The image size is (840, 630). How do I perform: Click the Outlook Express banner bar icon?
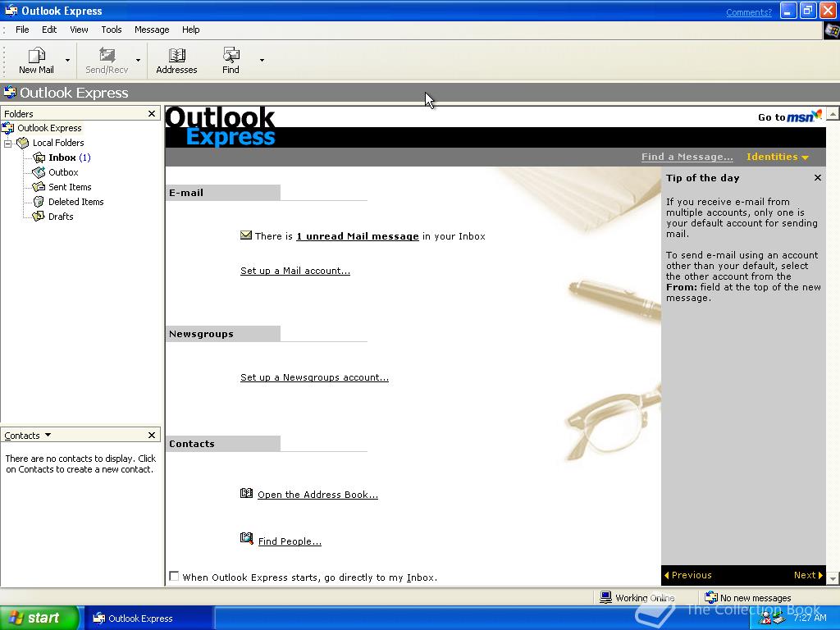10,92
